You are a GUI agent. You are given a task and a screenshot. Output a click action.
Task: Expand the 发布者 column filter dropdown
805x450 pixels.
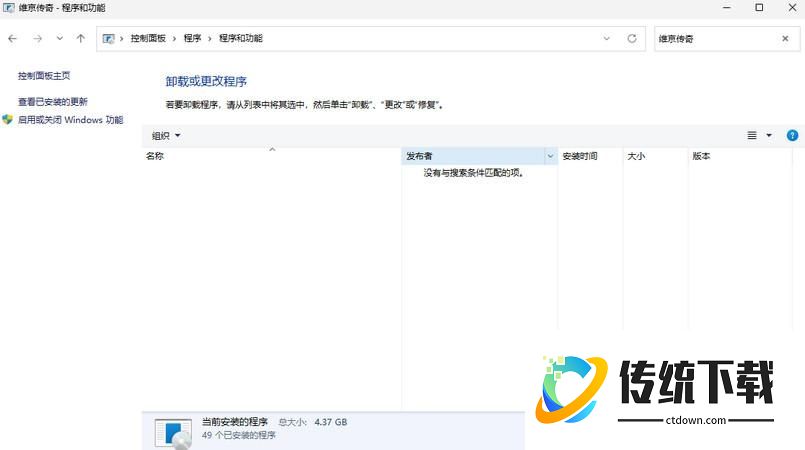click(x=549, y=157)
